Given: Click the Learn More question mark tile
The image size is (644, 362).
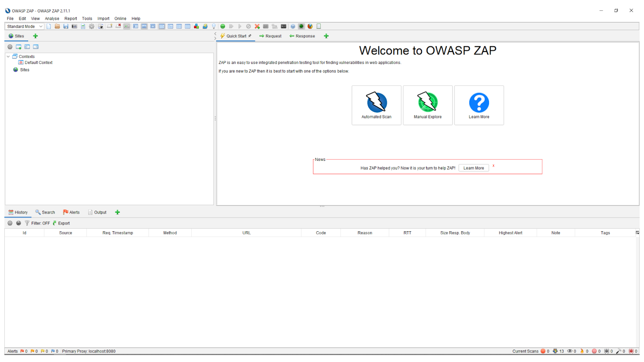Looking at the screenshot, I should pos(479,105).
